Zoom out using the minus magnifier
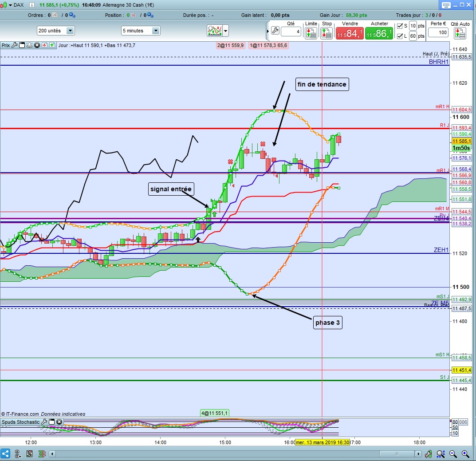476x461 pixels. (x=453, y=454)
